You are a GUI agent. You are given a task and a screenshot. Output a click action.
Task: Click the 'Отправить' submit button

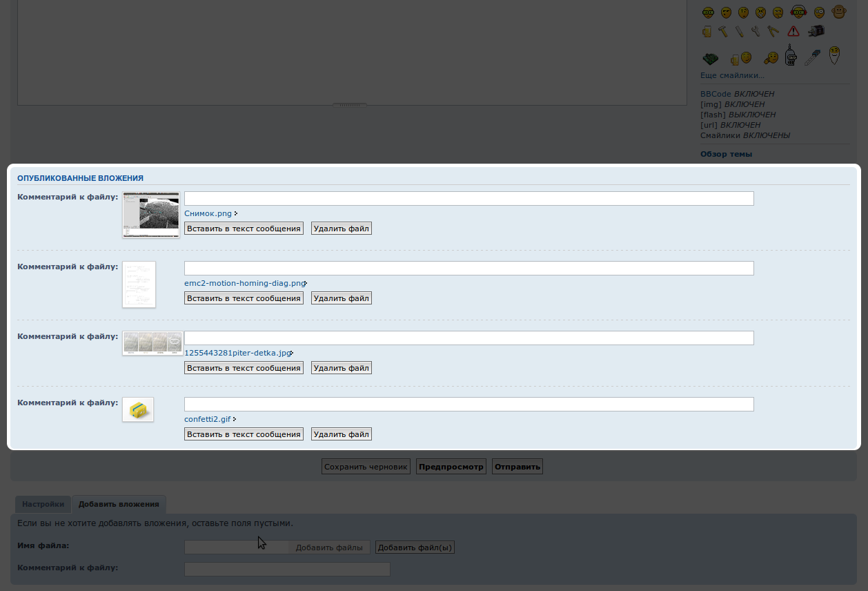[517, 467]
